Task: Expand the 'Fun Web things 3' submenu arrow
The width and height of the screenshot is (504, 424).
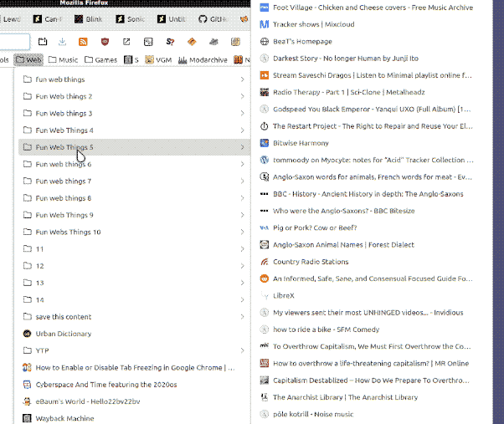Action: coord(242,113)
